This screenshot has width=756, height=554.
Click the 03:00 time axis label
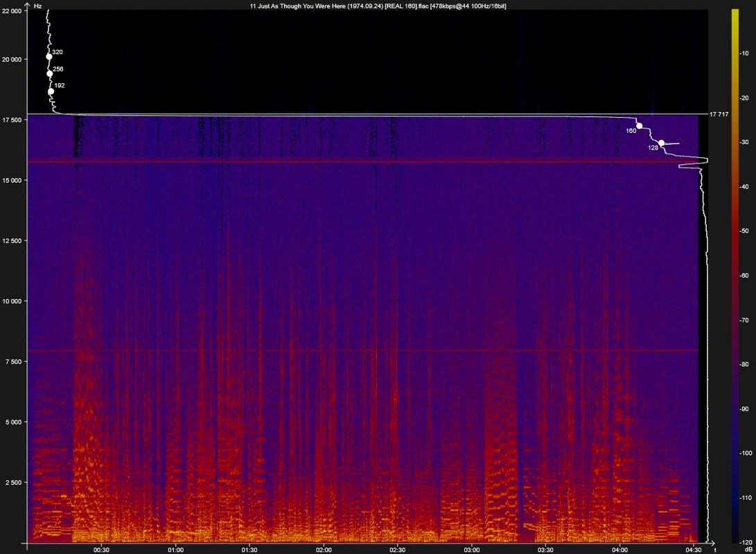[471, 550]
